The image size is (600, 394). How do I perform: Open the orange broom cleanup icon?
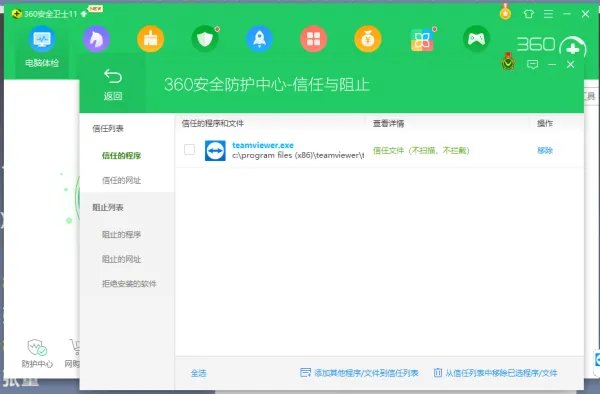(150, 39)
